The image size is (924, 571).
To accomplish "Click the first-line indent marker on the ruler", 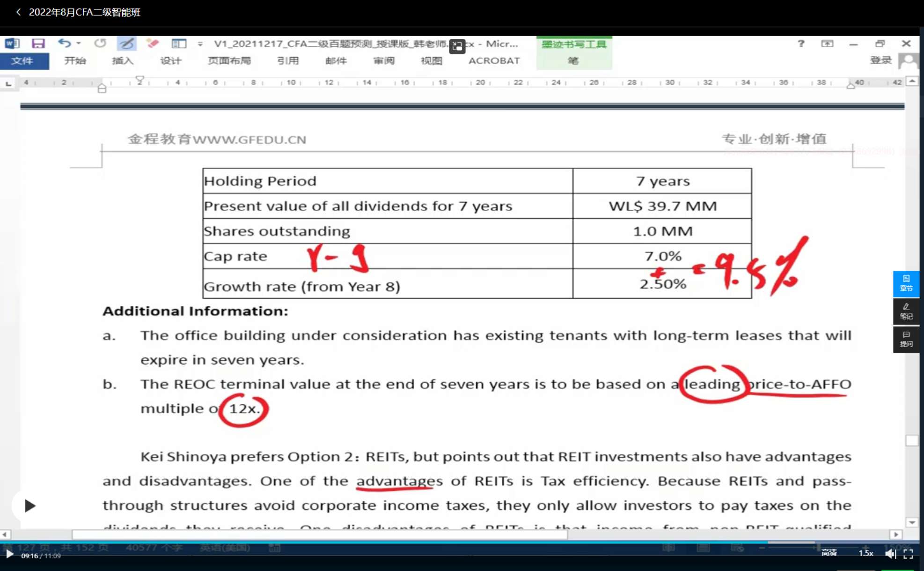I will pos(139,80).
